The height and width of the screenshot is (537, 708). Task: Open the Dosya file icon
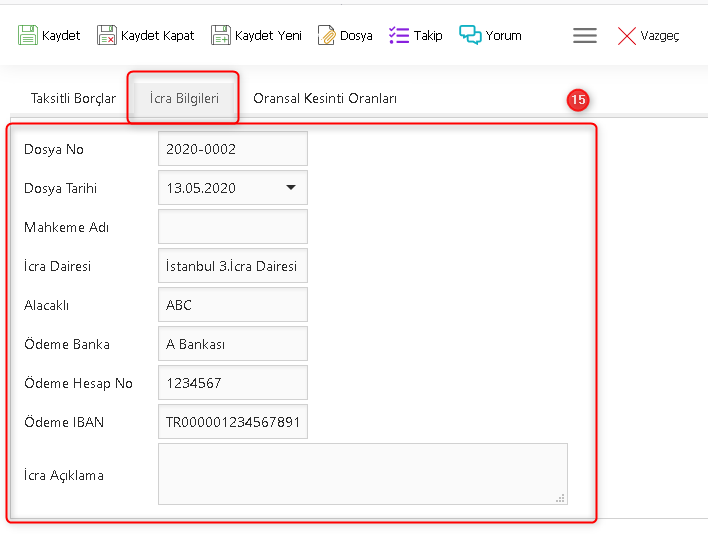tap(326, 35)
